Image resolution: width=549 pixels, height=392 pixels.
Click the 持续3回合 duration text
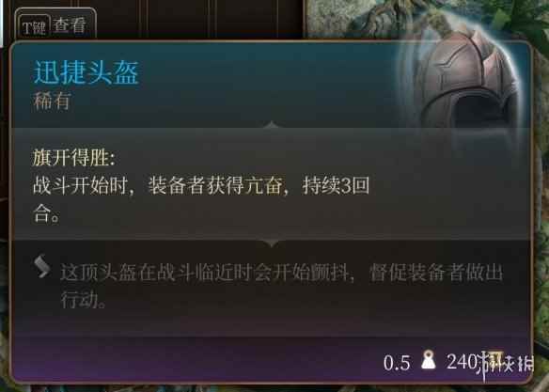pos(201,200)
